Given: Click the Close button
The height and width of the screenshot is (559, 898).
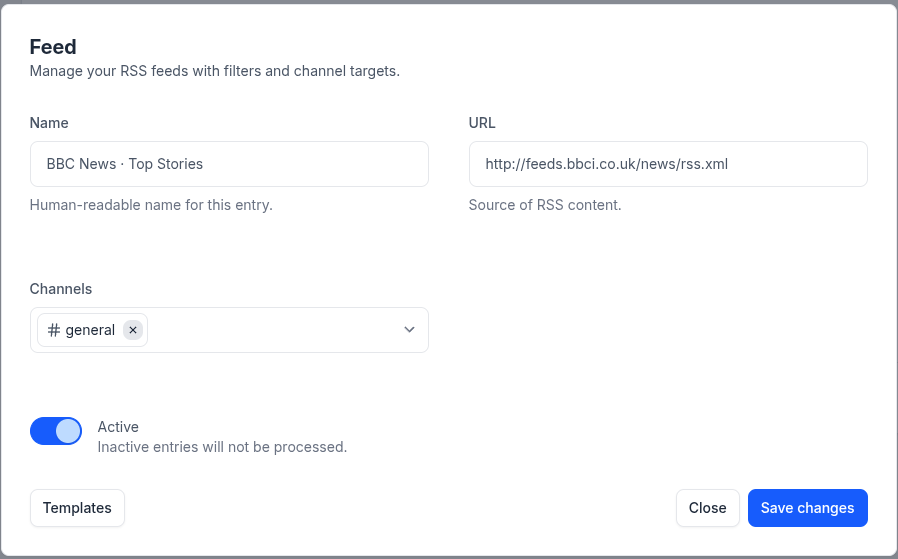Looking at the screenshot, I should pos(707,508).
